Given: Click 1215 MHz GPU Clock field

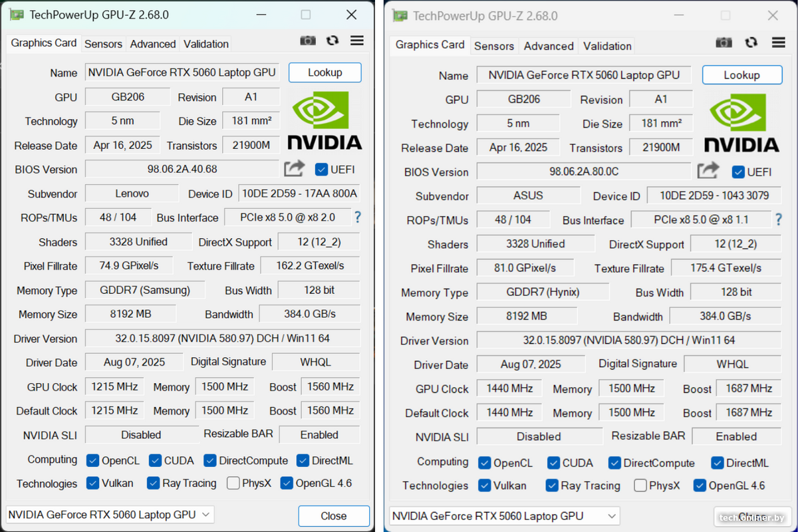Looking at the screenshot, I should [x=115, y=386].
